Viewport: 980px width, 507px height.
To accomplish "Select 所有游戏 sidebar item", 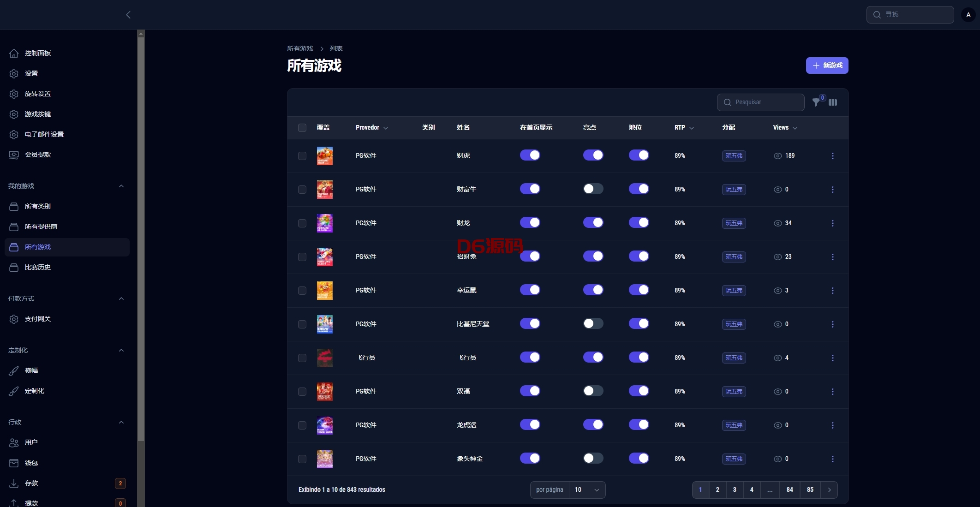I will [67, 247].
